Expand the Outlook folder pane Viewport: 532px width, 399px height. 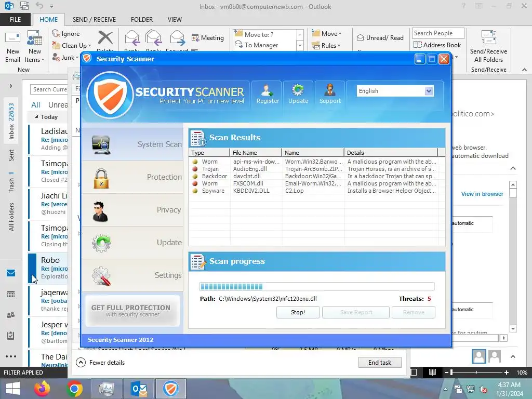click(x=11, y=86)
